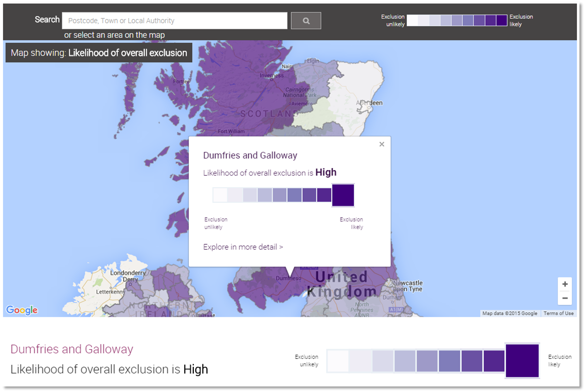Select Aberdeen on the map
The height and width of the screenshot is (392, 585).
point(369,103)
